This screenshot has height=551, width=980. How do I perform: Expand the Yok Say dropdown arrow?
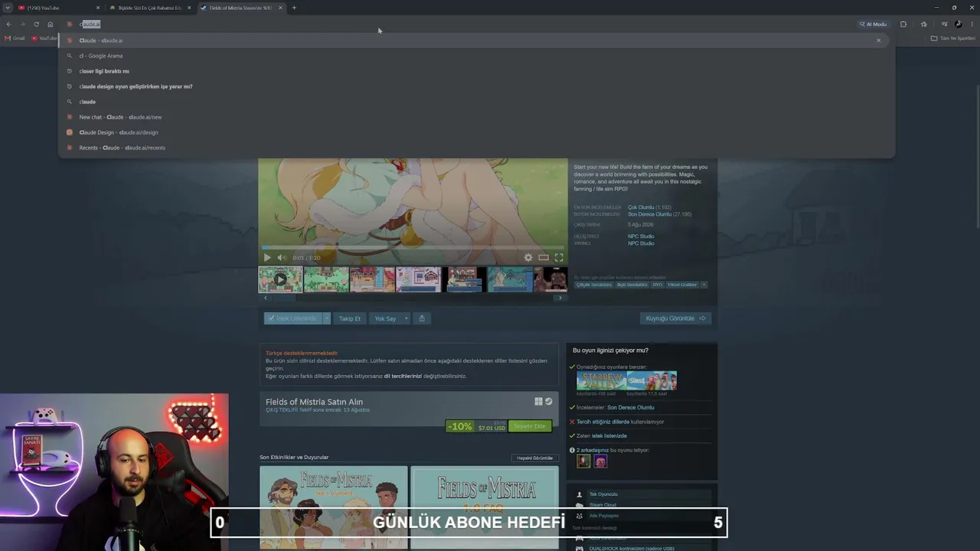click(406, 318)
